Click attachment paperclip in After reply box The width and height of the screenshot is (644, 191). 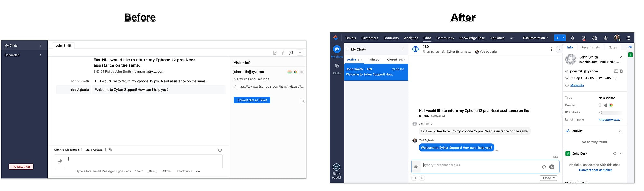coord(416,167)
